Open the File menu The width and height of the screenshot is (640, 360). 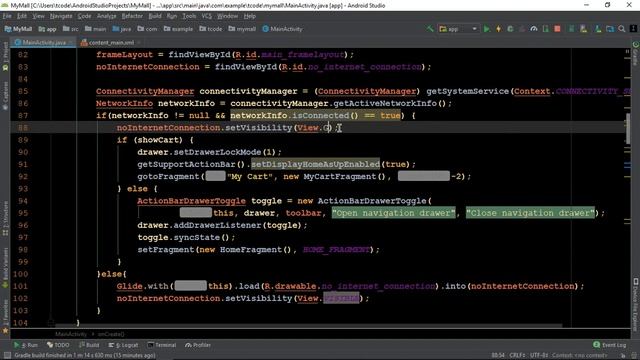[7, 16]
